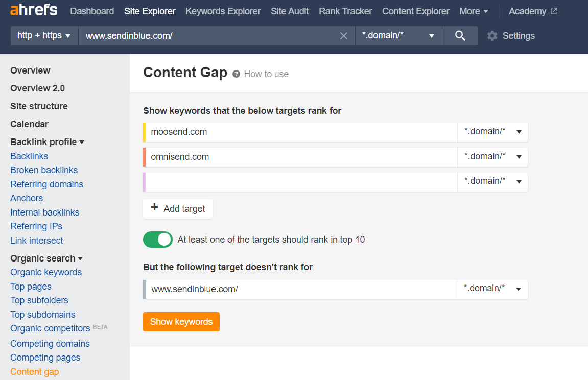588x380 pixels.
Task: Click the How to use question mark icon
Action: coord(236,74)
